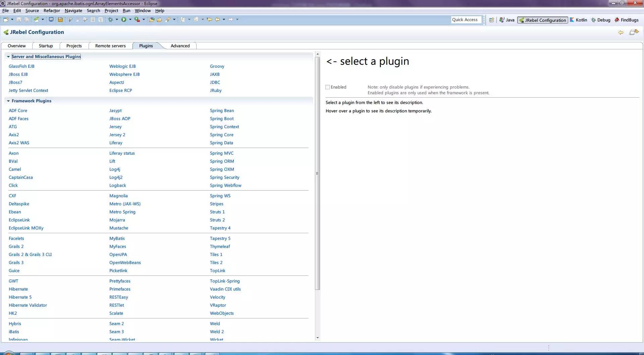The image size is (644, 355).
Task: Open the Refactor menu
Action: [x=52, y=11]
